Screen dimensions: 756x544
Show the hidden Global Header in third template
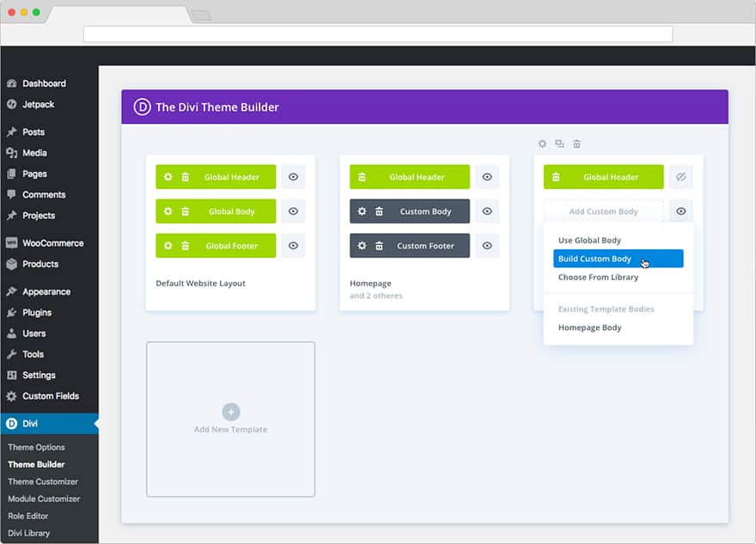pos(681,177)
